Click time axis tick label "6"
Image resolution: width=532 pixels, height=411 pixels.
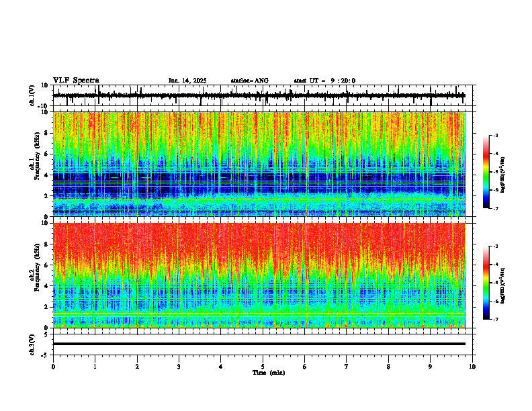point(304,367)
